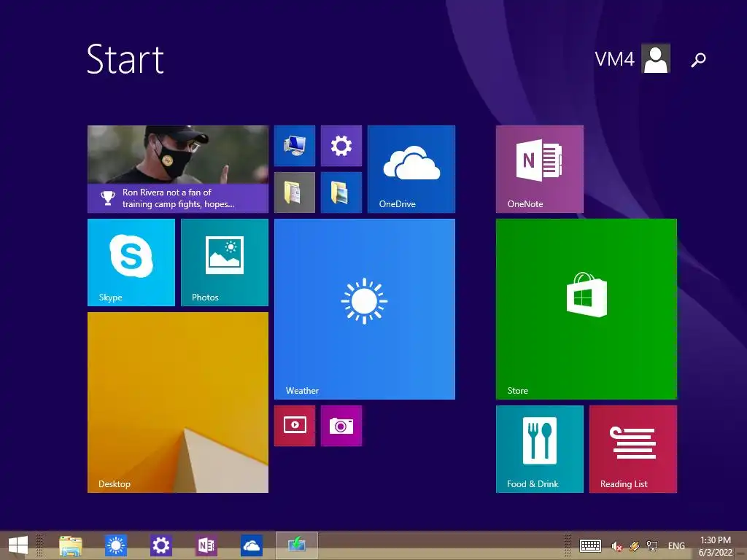Click the muted volume tray icon

click(x=617, y=546)
